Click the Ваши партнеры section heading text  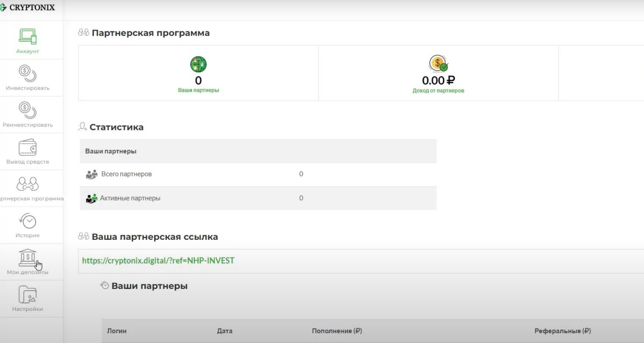(x=149, y=286)
